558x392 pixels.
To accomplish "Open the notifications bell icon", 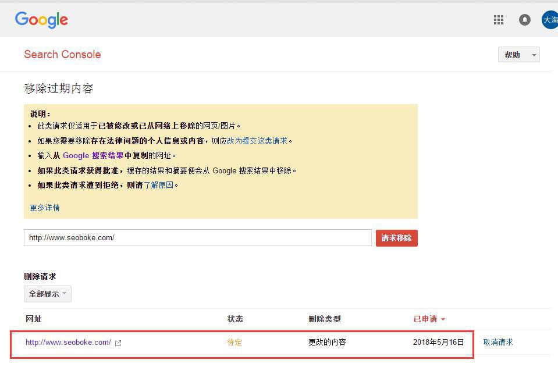I will click(525, 20).
